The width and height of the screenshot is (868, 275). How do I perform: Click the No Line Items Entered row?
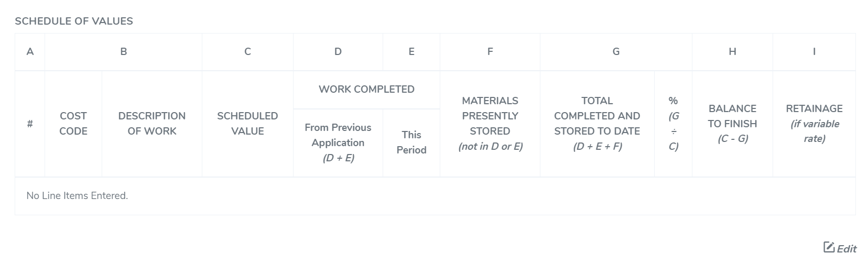pyautogui.click(x=77, y=196)
